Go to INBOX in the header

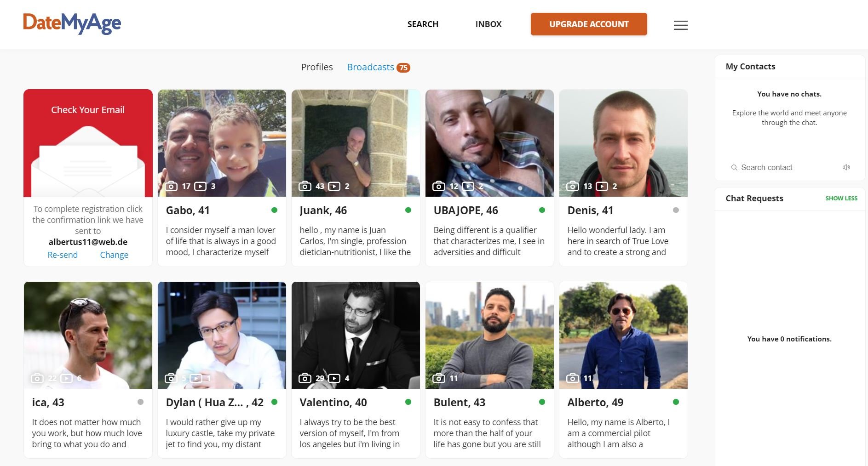pyautogui.click(x=489, y=24)
